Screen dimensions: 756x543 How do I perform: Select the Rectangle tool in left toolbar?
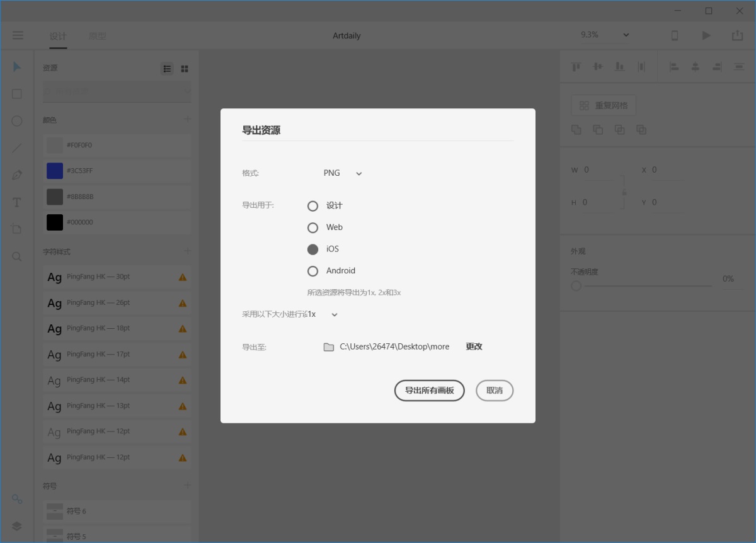pyautogui.click(x=17, y=94)
